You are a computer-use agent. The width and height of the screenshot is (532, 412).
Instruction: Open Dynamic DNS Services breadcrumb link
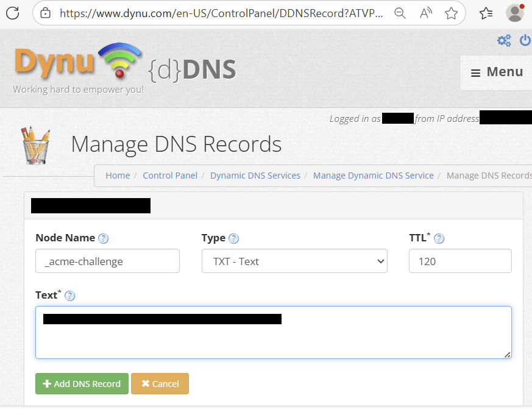pyautogui.click(x=255, y=176)
